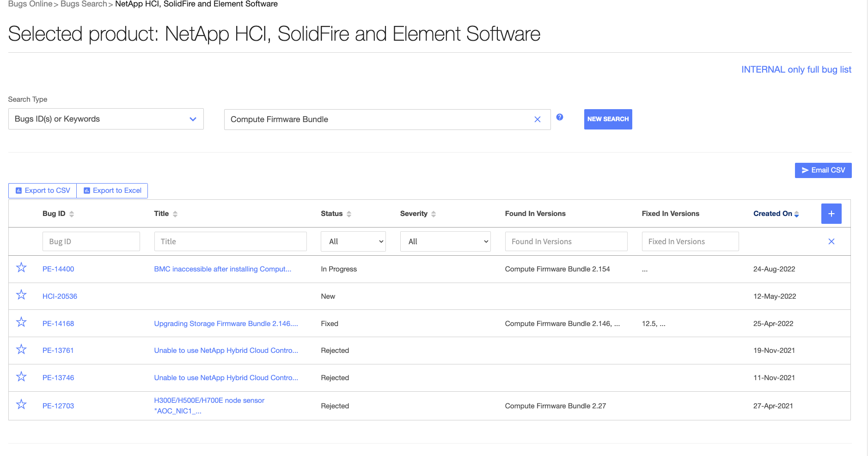Clear the search field using the X icon
Image resolution: width=868 pixels, height=456 pixels.
[537, 119]
